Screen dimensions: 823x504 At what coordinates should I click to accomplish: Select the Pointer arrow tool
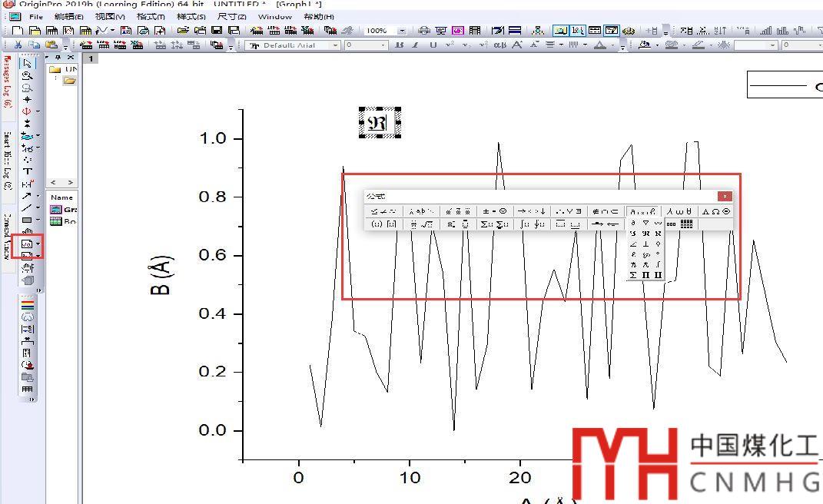click(28, 63)
